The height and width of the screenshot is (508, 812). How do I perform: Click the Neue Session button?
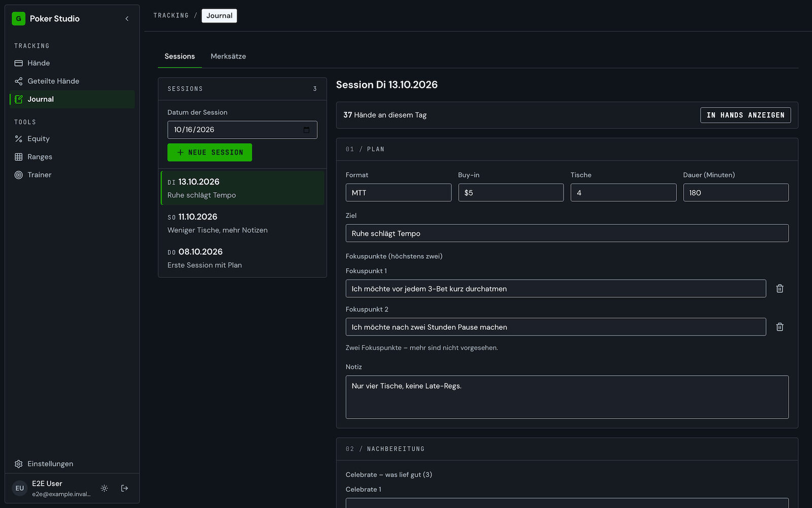pos(210,152)
